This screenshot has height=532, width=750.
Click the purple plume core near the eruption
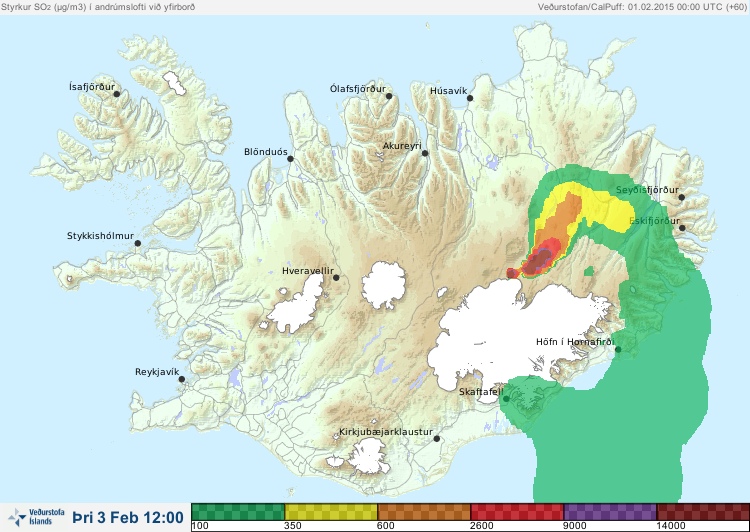point(540,260)
